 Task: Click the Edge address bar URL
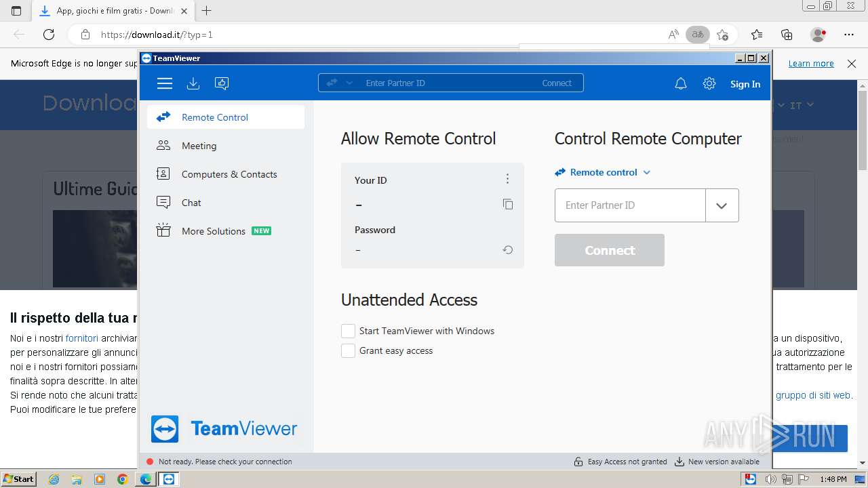[x=157, y=35]
